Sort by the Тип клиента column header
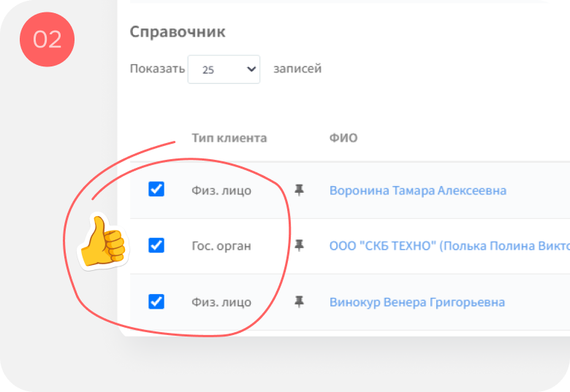570x392 pixels. [x=229, y=138]
